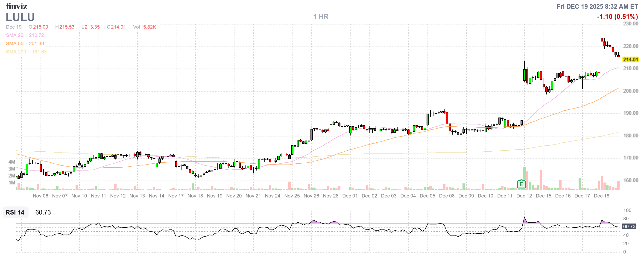This screenshot has width=644, height=259.
Task: Click the Dec 12 date axis label
Action: pos(524,196)
